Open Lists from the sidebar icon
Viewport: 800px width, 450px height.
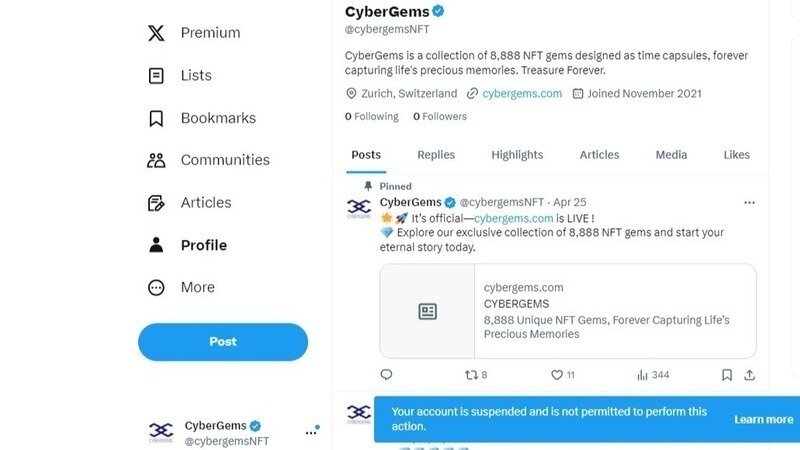(x=156, y=75)
